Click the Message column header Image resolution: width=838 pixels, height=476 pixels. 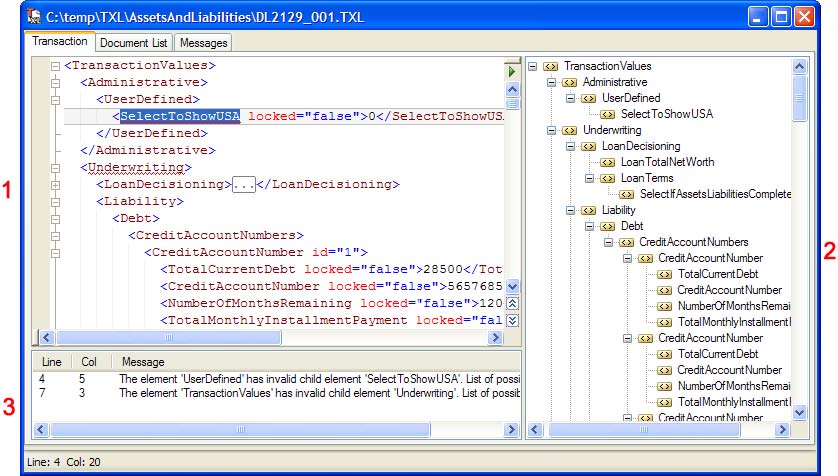(315, 362)
